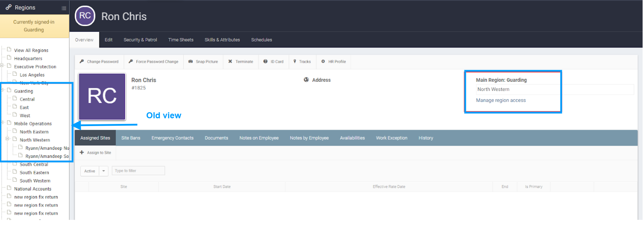Screen dimensions: 644x227
Task: Click the Force Password Change key icon
Action: coord(131,61)
